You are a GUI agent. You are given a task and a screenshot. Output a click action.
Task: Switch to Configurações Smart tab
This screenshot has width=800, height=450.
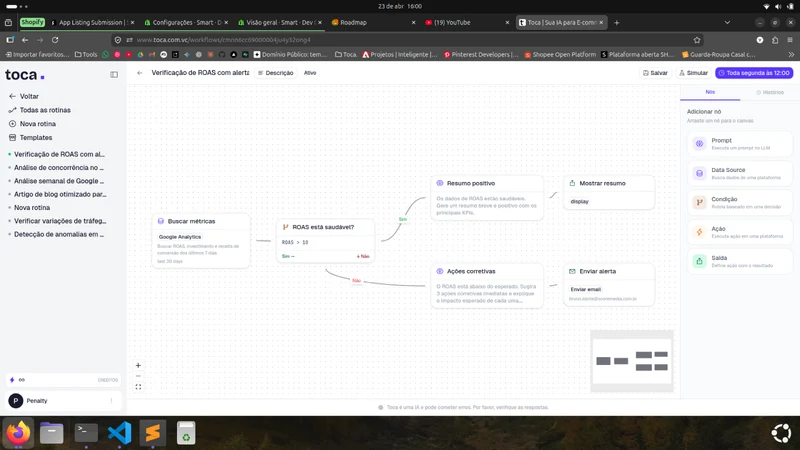[x=184, y=22]
